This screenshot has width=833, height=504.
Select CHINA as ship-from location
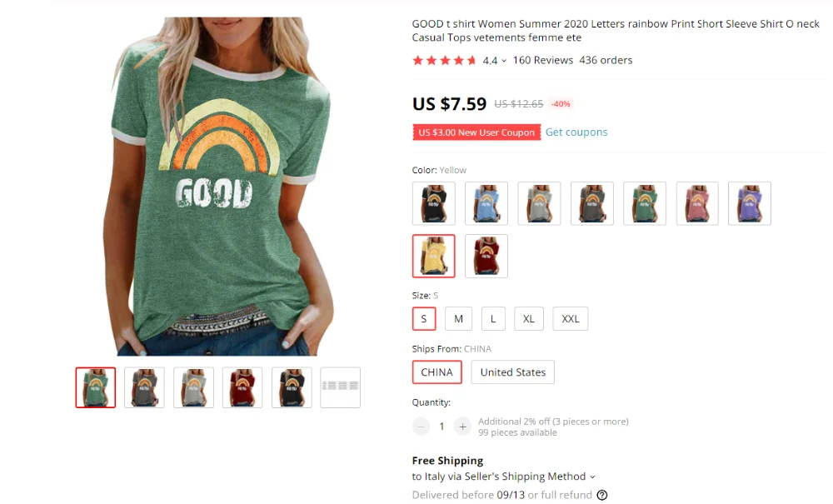[436, 372]
